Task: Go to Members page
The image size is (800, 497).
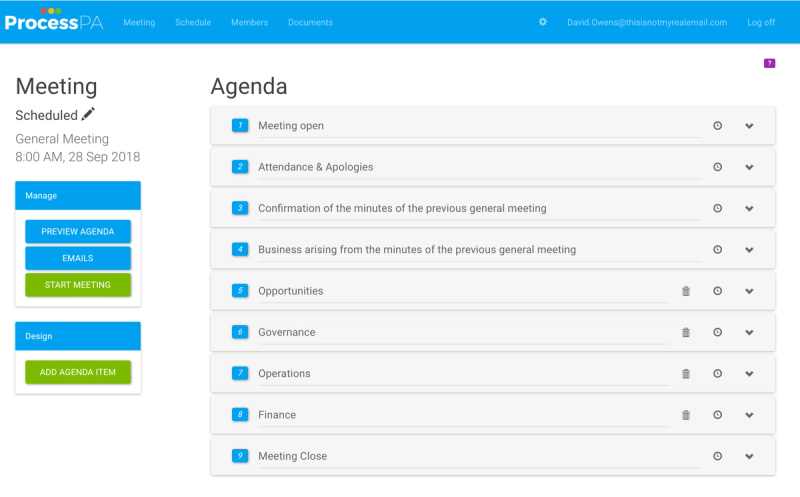Action: 249,22
